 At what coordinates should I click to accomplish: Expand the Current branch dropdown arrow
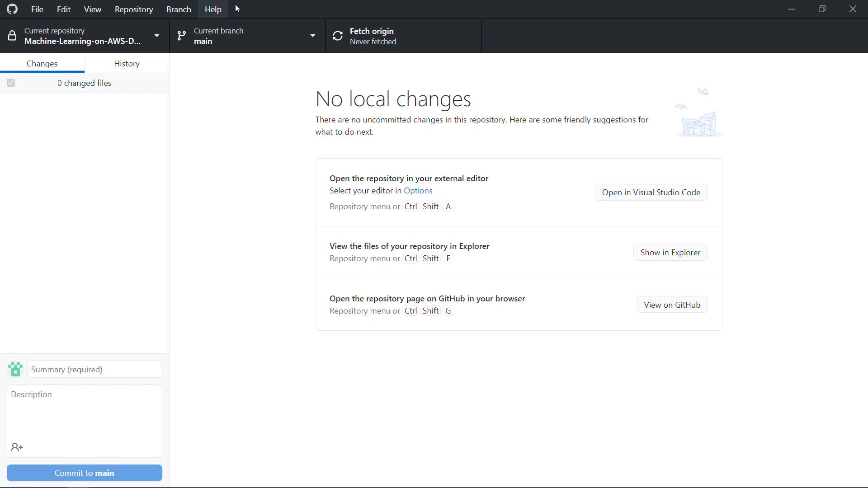click(x=313, y=36)
